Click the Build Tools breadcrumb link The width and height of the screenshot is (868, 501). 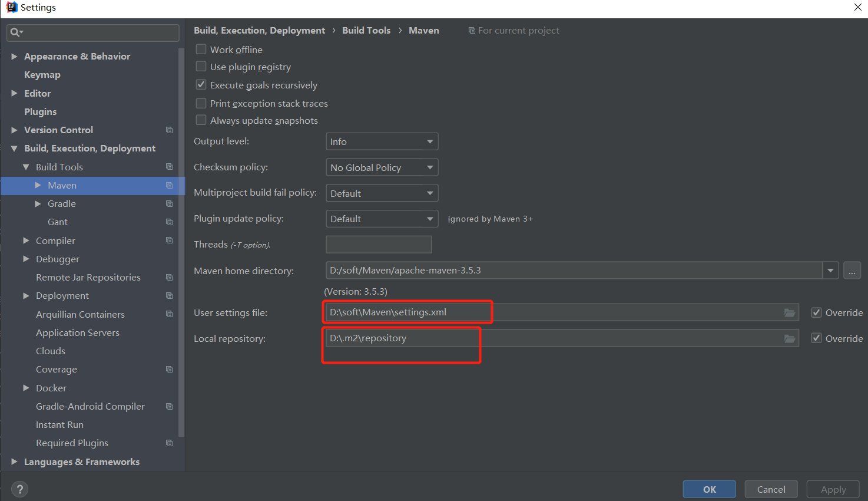[366, 30]
